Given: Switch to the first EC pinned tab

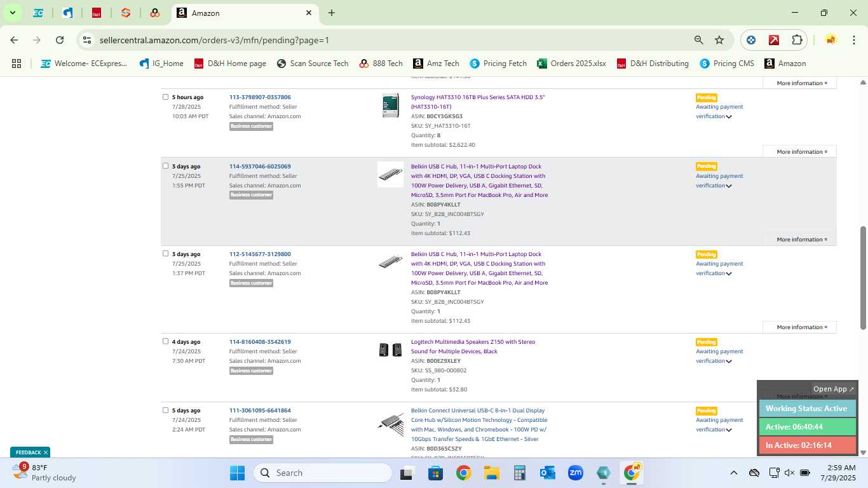Looking at the screenshot, I should click(x=38, y=13).
